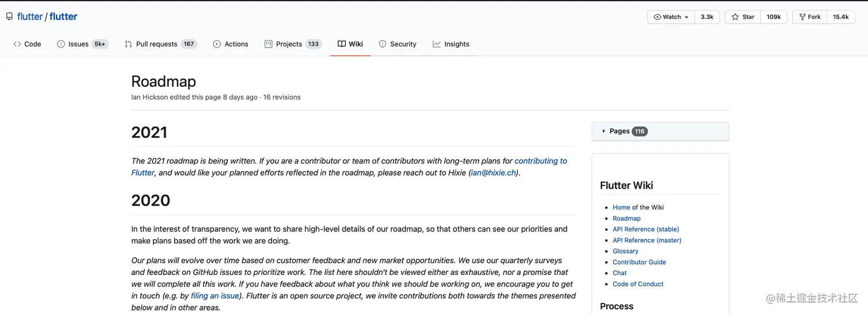Viewport: 868px width, 314px height.
Task: Open the Actions tab
Action: click(231, 44)
